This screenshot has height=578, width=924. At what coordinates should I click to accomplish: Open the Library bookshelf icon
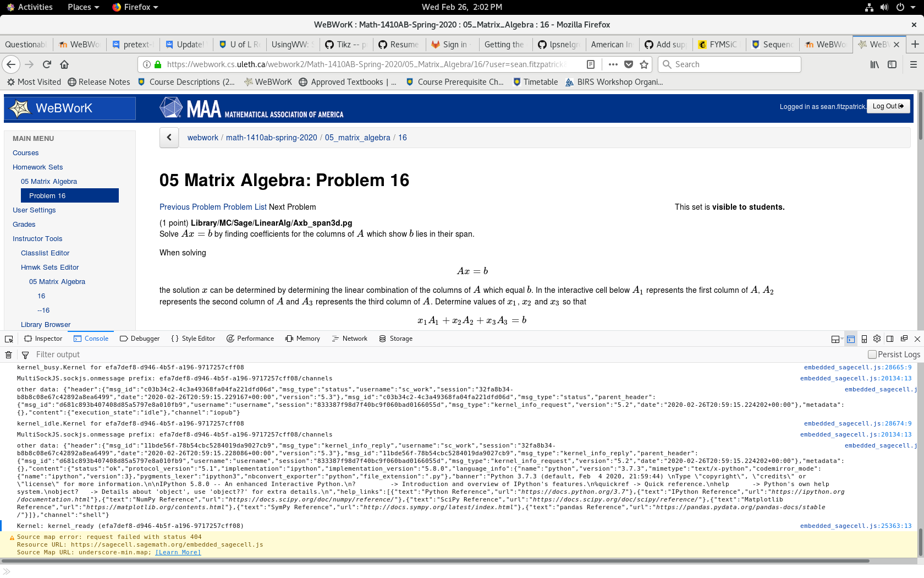pyautogui.click(x=875, y=64)
